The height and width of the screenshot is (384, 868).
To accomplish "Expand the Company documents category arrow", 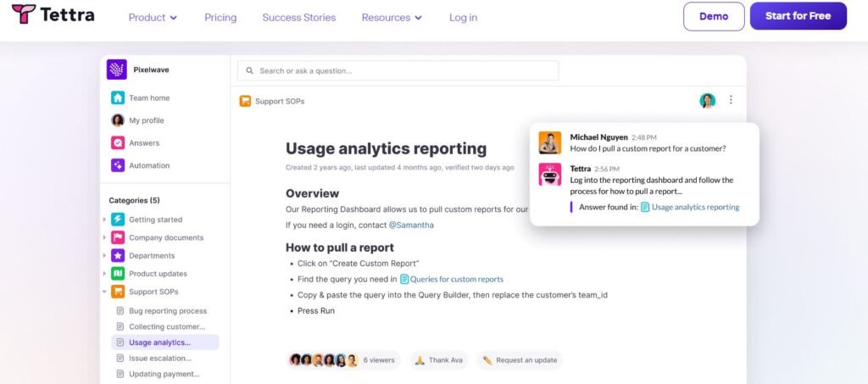I will (x=104, y=237).
